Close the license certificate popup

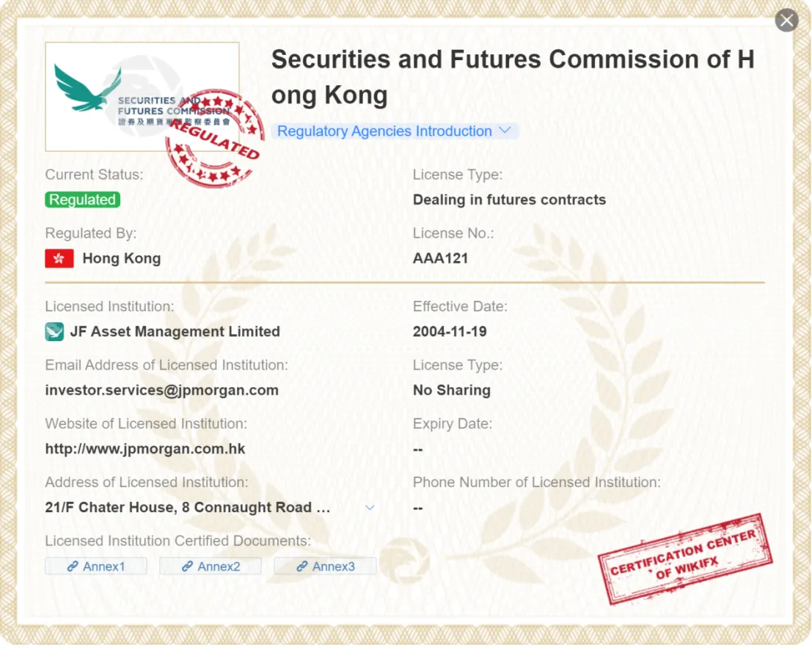[x=786, y=21]
